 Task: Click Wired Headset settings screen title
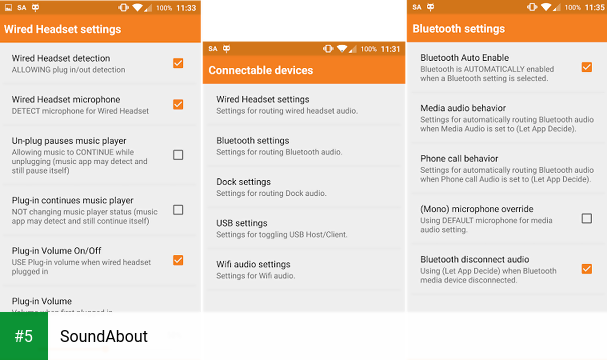[x=62, y=29]
